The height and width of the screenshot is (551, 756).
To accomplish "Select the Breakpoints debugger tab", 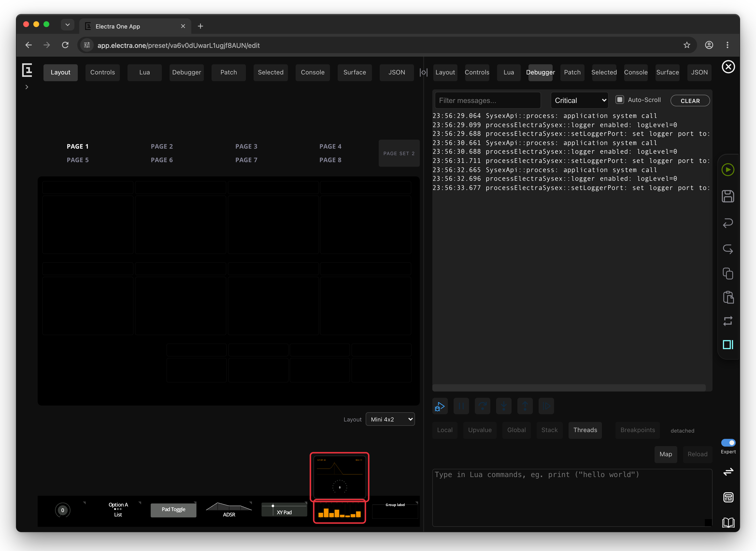I will [637, 430].
